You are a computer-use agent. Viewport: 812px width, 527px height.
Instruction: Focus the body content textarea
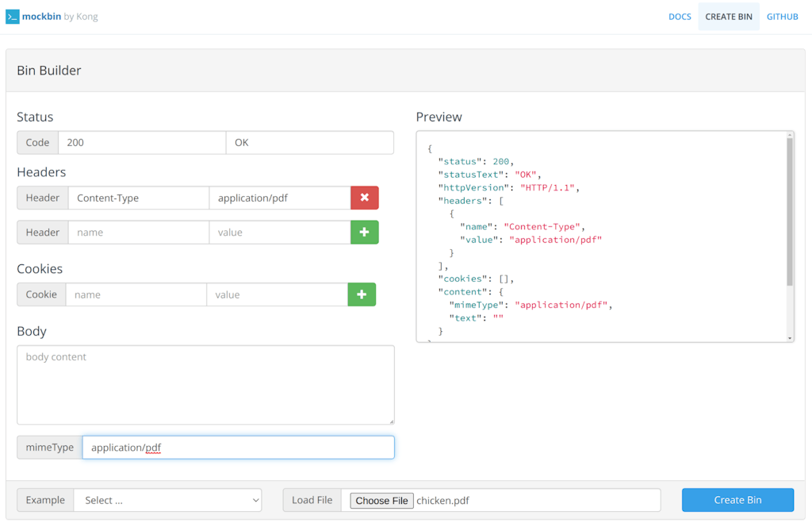(x=205, y=385)
